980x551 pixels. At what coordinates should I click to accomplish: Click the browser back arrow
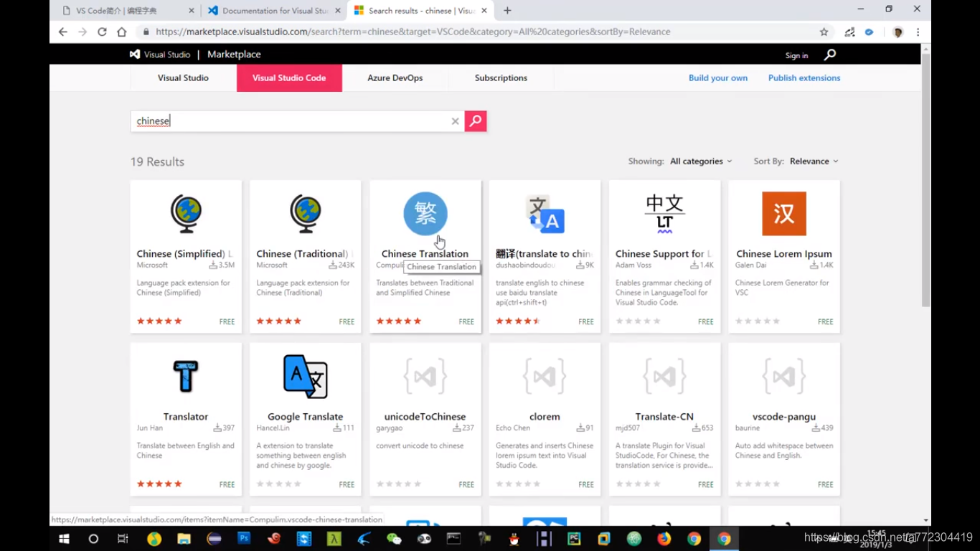pos(63,32)
